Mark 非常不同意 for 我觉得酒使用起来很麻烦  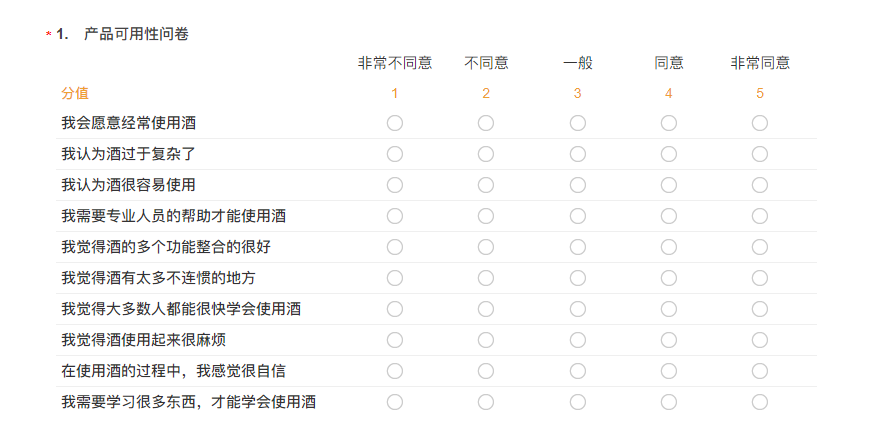(395, 340)
